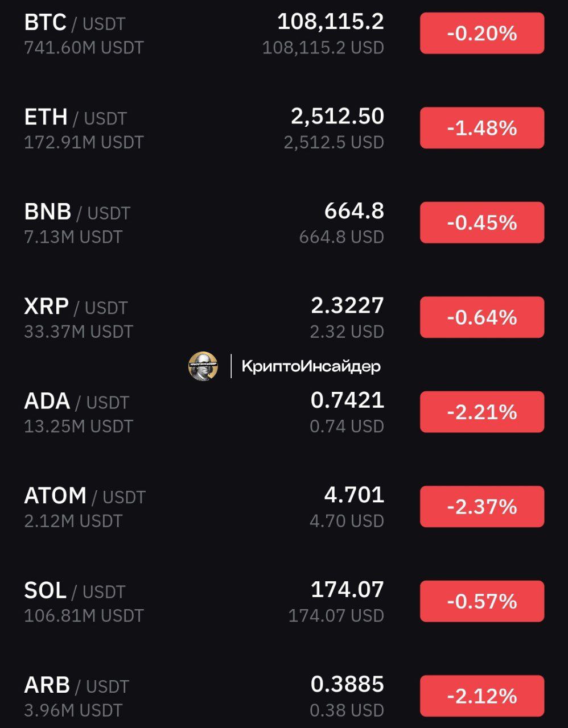Click the BTC price 108,115.2
This screenshot has width=568, height=728.
(331, 22)
